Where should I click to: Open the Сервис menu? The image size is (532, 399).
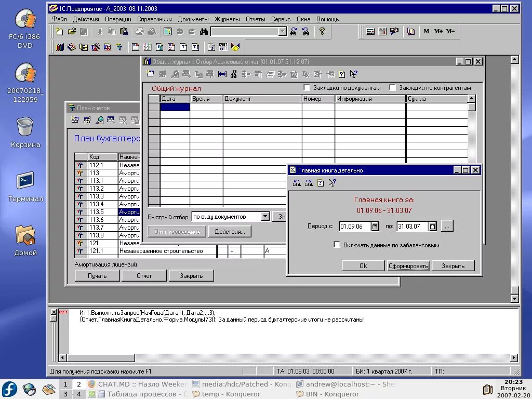pyautogui.click(x=281, y=19)
